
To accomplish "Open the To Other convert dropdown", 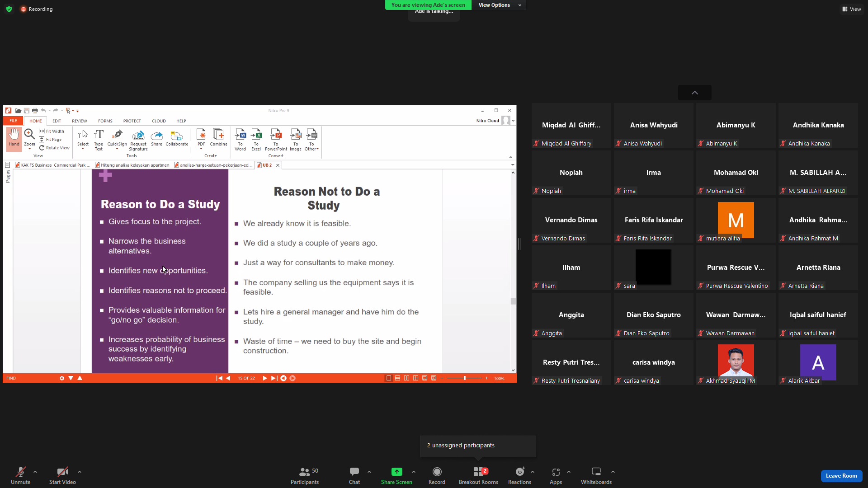I will [x=311, y=140].
